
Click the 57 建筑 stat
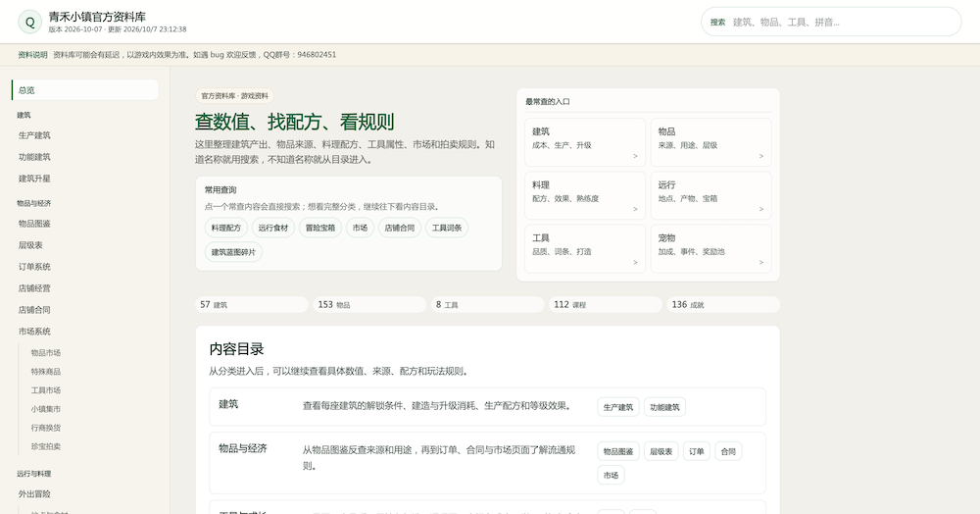click(x=252, y=304)
